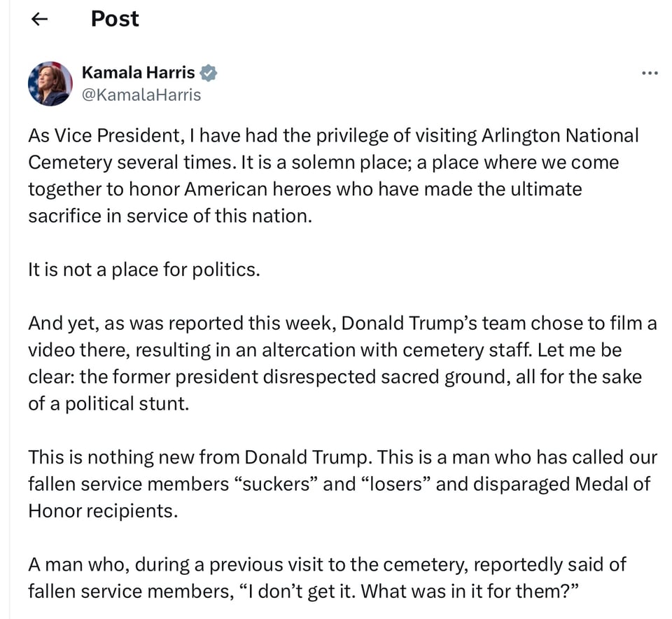This screenshot has width=672, height=619.
Task: Click the Post header title
Action: [x=115, y=19]
